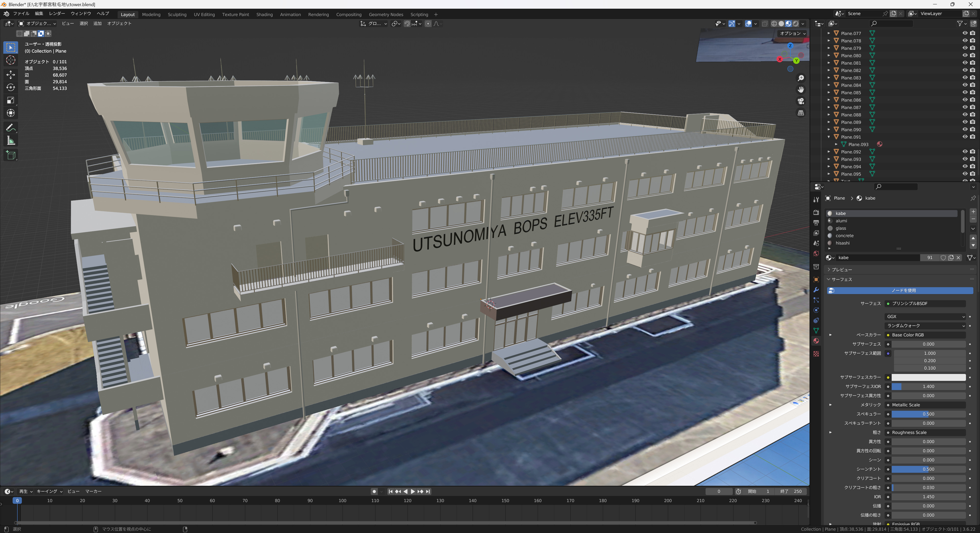Click frame 100 on the timeline
980x533 pixels.
click(x=342, y=501)
